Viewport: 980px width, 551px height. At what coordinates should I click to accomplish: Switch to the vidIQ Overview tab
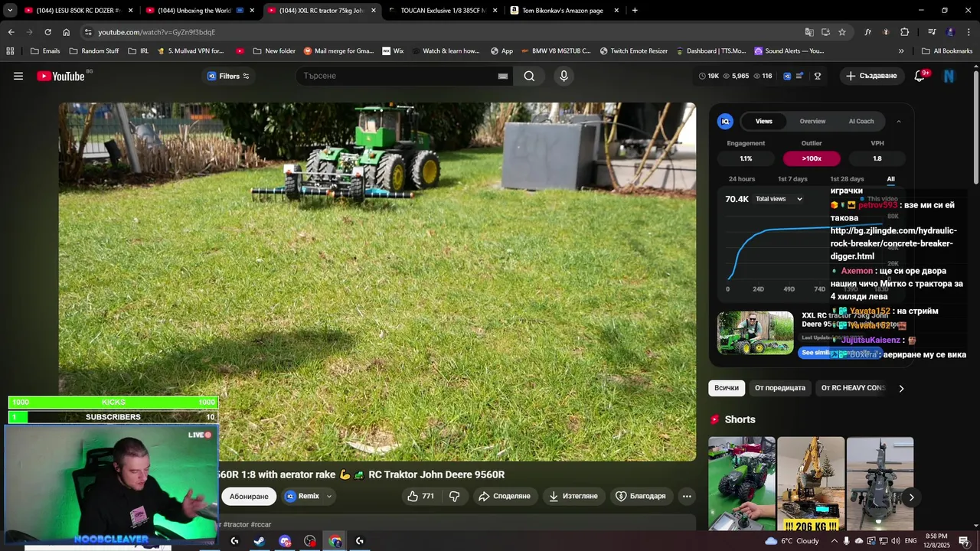(x=812, y=121)
